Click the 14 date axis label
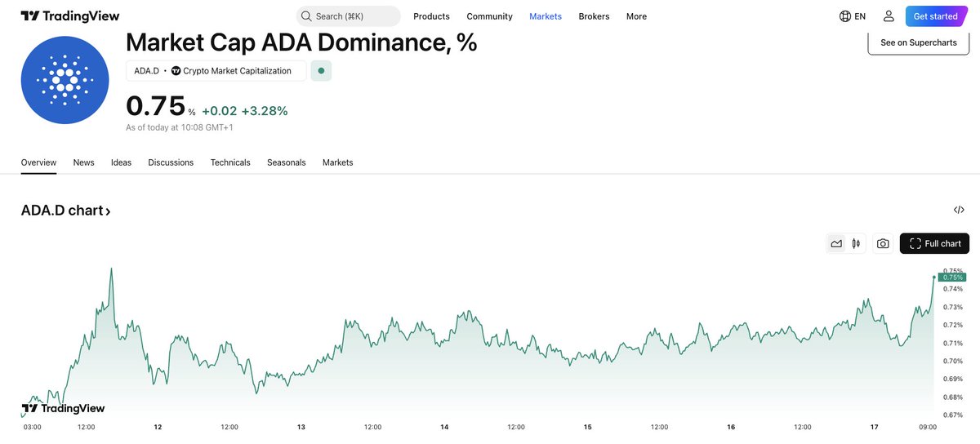980x444 pixels. [444, 427]
